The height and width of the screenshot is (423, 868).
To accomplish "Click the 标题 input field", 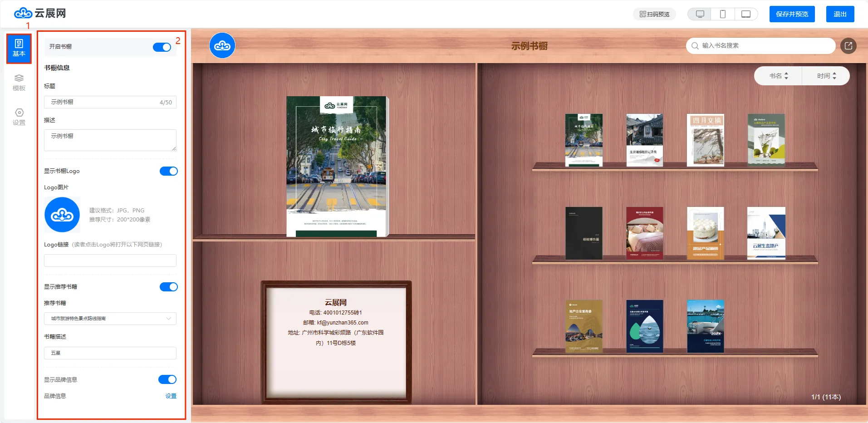I will 110,102.
